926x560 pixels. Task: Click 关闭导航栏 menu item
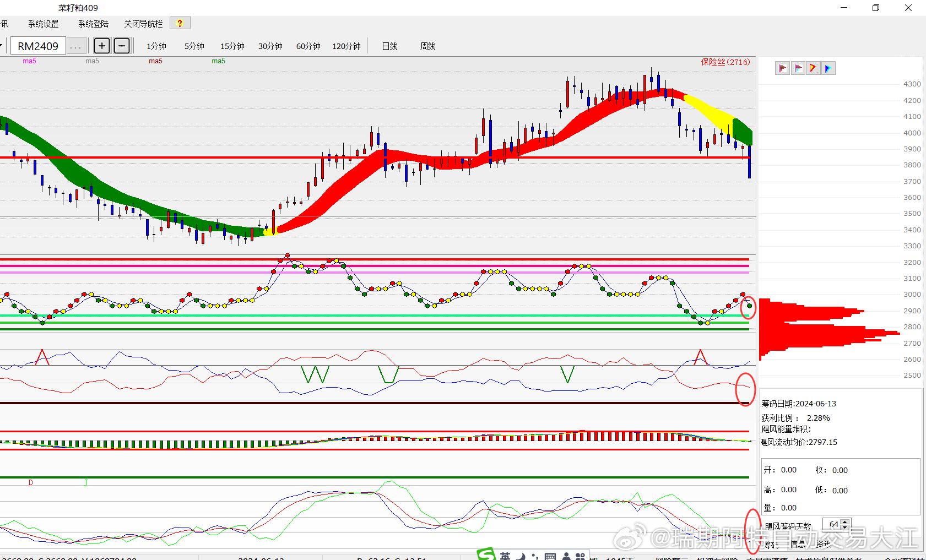click(143, 24)
